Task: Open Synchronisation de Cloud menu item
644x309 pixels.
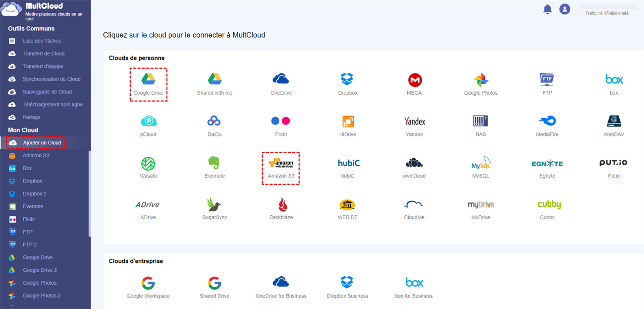Action: click(x=52, y=79)
